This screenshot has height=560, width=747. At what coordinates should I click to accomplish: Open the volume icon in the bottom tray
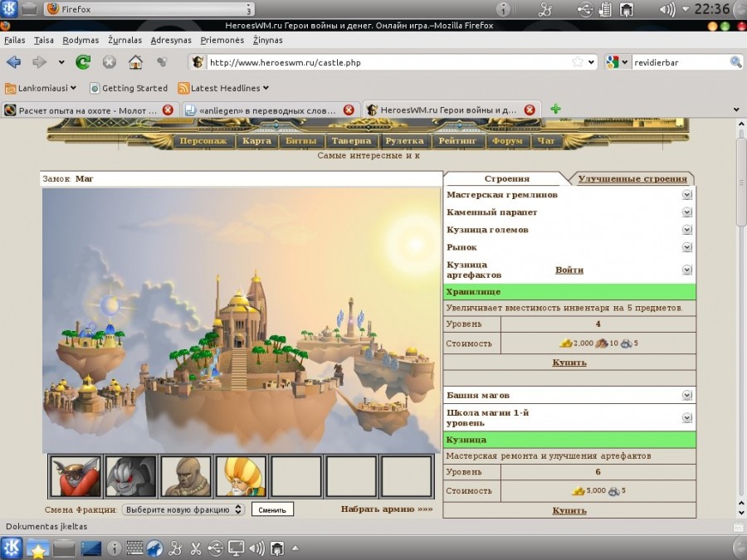point(256,548)
